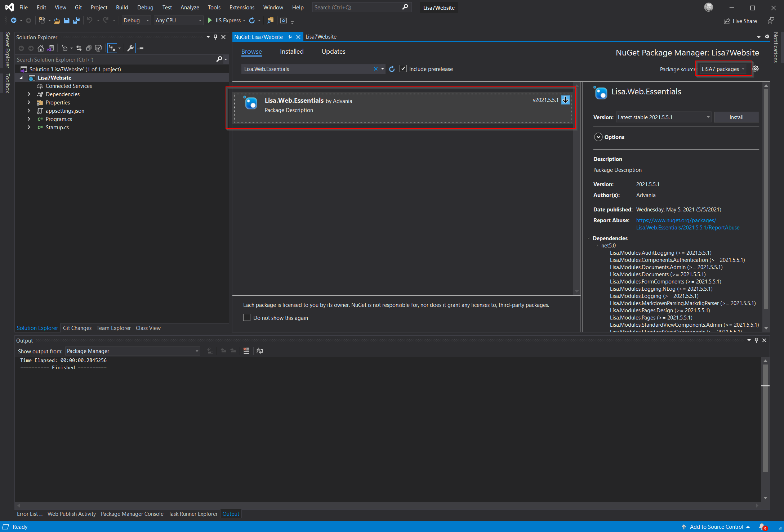Click the browser refresh icon after IIS Express
This screenshot has width=784, height=532.
(x=252, y=21)
